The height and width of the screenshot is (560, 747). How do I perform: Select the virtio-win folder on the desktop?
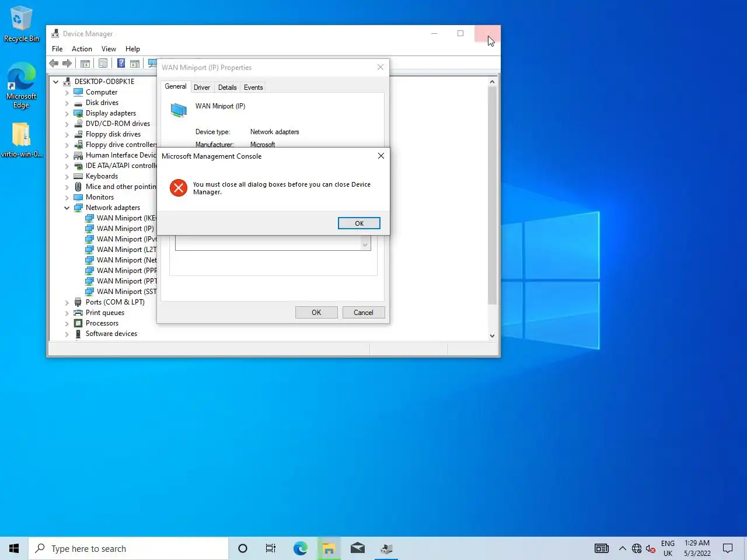pos(22,140)
